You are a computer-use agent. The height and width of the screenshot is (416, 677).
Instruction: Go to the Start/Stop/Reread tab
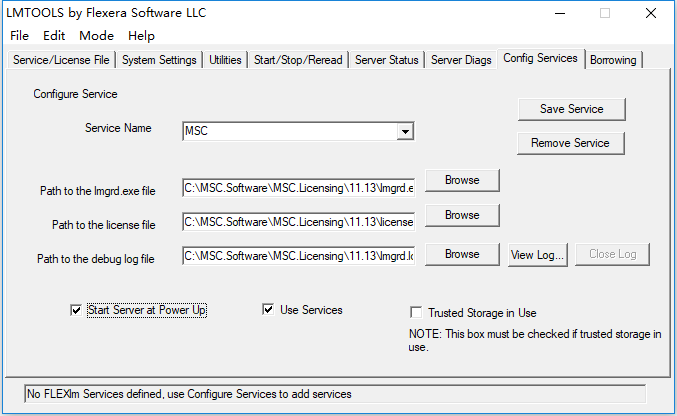298,60
